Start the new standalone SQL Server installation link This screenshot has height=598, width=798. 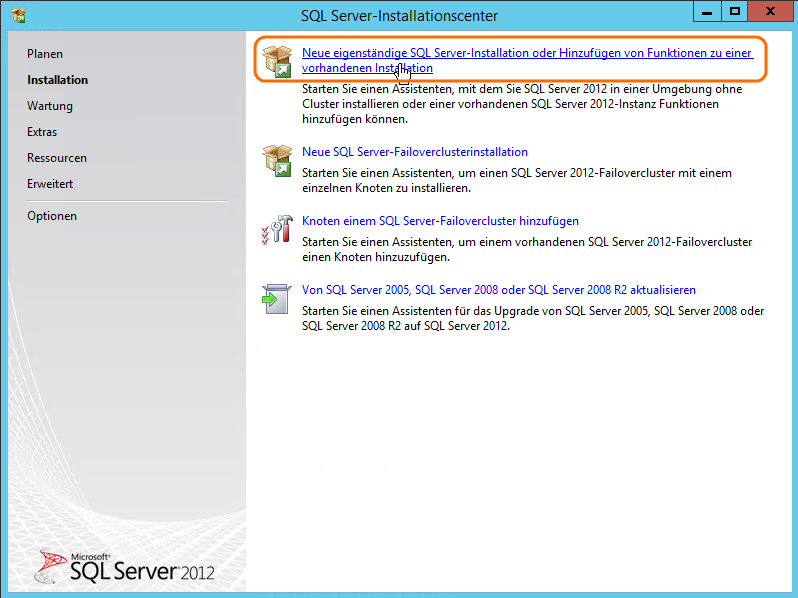(x=527, y=54)
